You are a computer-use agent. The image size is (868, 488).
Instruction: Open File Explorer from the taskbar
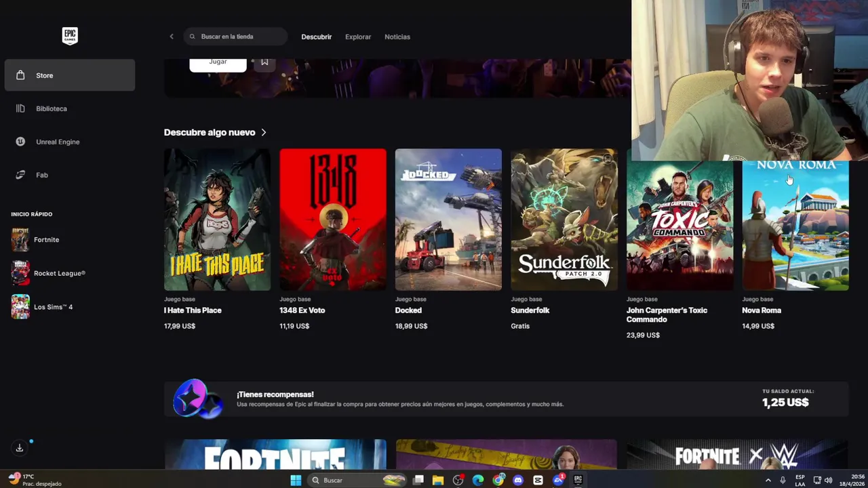[438, 481]
